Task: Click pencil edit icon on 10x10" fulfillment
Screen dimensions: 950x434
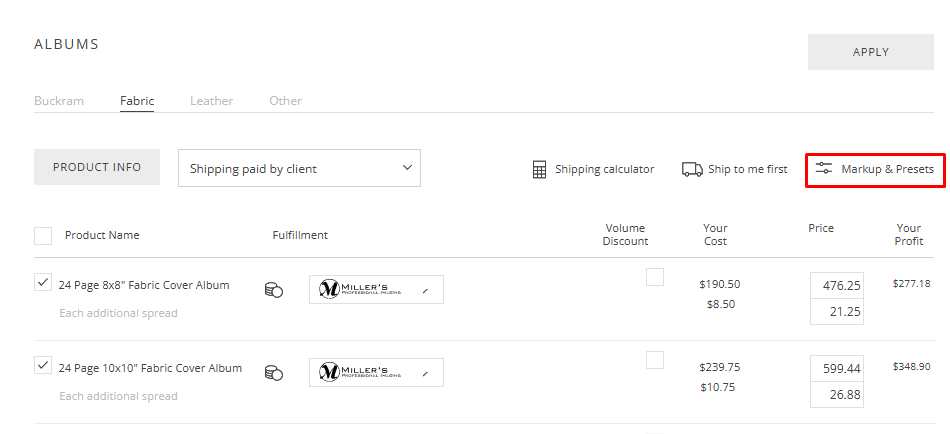Action: 425,373
